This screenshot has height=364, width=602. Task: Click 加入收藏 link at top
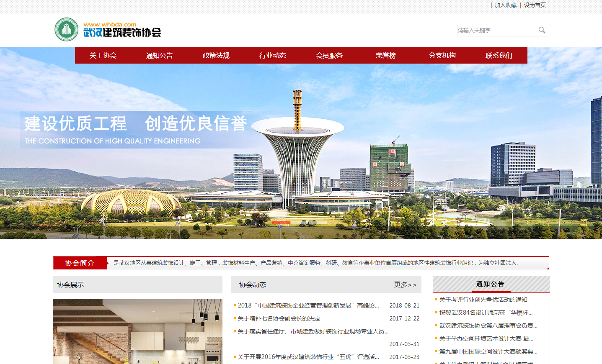coord(505,5)
